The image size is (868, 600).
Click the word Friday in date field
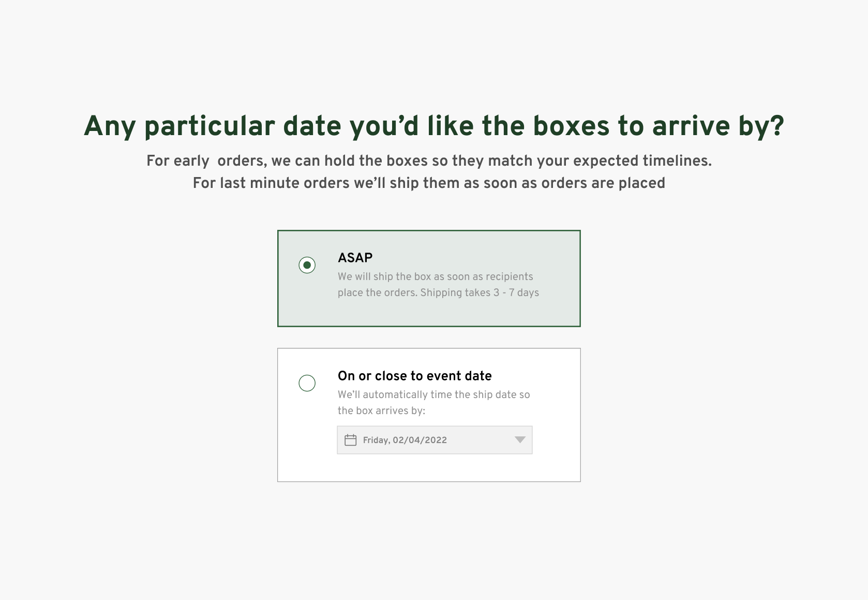(x=376, y=440)
